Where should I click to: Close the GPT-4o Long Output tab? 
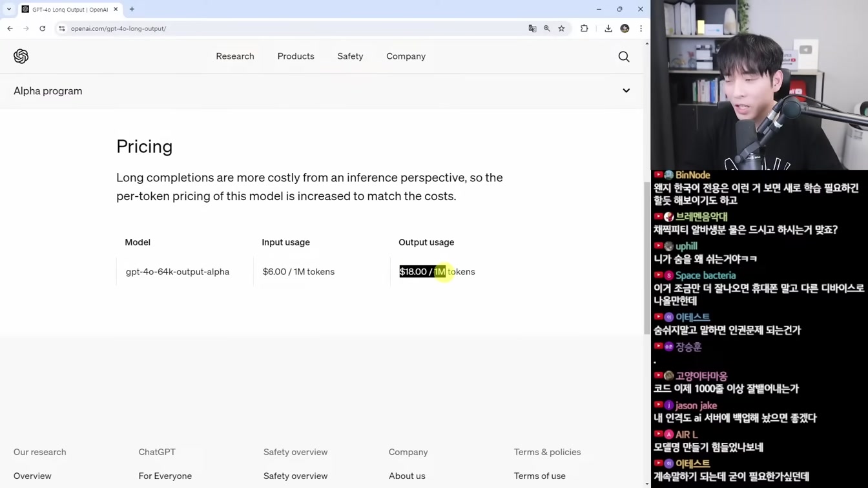(116, 9)
